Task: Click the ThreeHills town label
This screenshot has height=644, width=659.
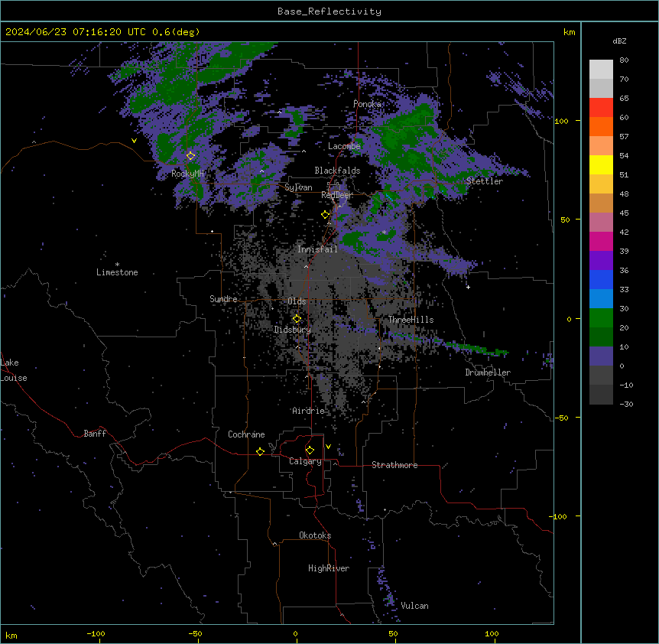Action: tap(411, 320)
